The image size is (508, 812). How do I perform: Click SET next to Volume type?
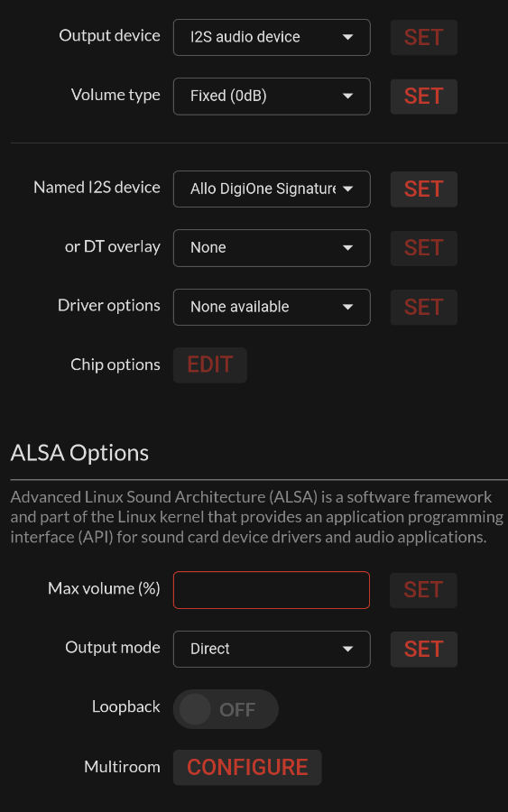click(x=423, y=97)
